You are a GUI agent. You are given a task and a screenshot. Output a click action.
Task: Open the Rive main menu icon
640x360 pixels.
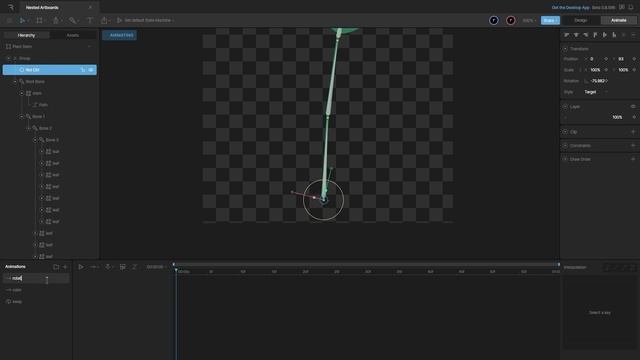coord(11,7)
